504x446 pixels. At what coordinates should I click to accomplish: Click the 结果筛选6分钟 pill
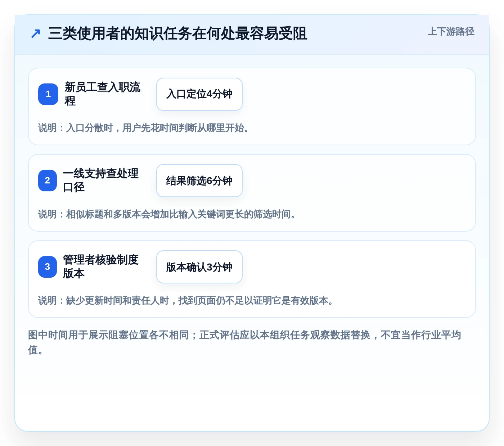(199, 181)
